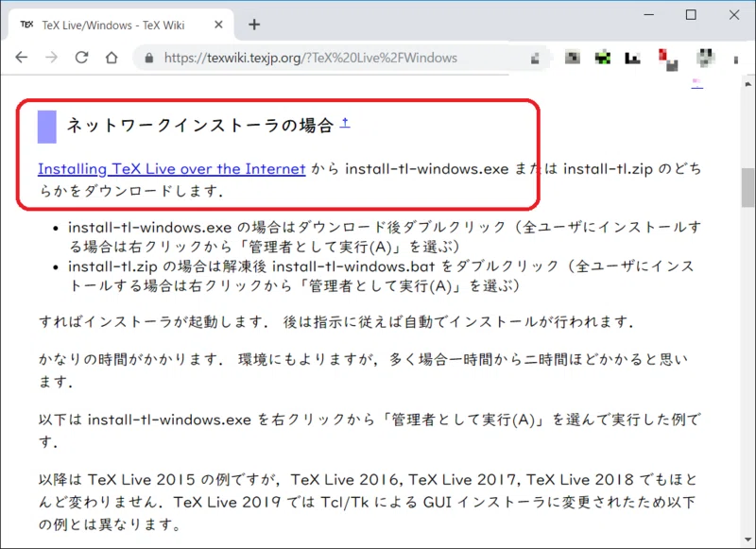
Task: Close the browser window
Action: (x=734, y=15)
